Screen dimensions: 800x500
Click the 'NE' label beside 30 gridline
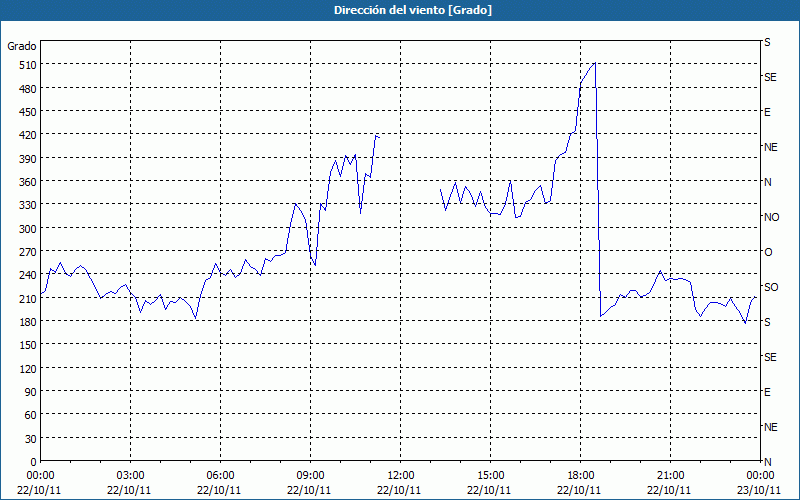click(x=771, y=427)
